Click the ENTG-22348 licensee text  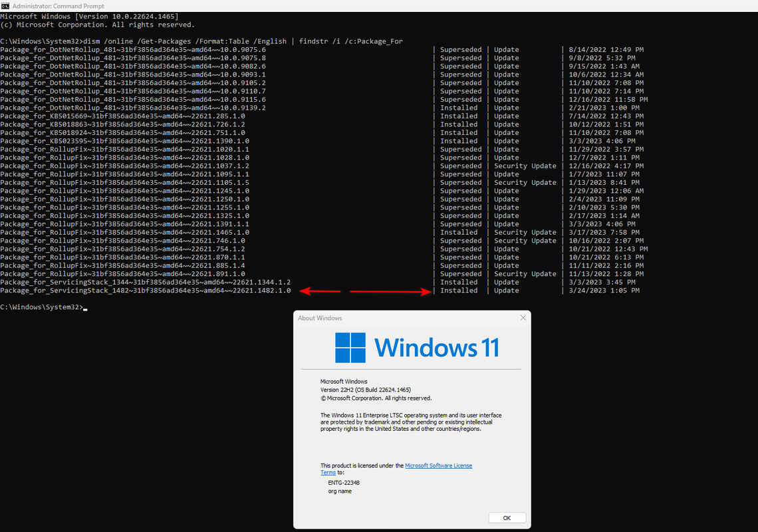(344, 483)
